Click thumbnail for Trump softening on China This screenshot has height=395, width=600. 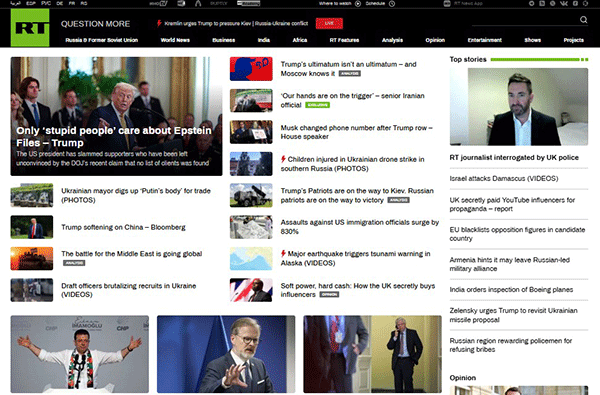tap(32, 227)
